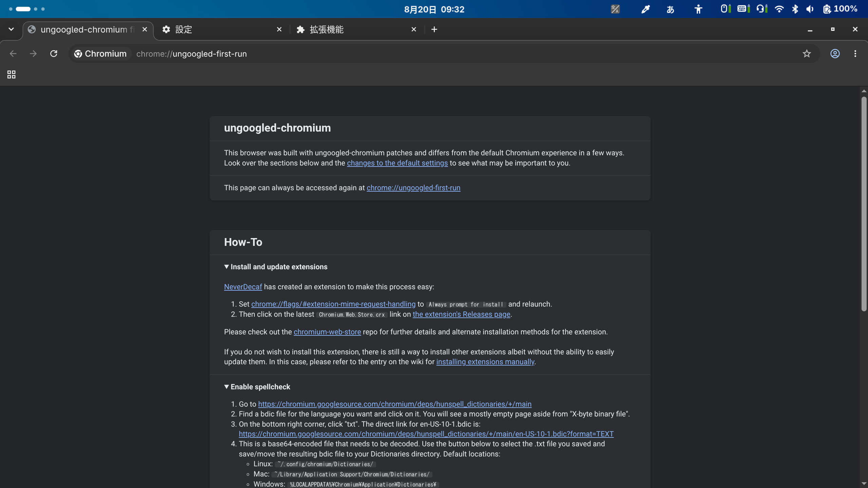This screenshot has width=868, height=488.
Task: Open hunspell_dictionaries main link
Action: pyautogui.click(x=394, y=404)
